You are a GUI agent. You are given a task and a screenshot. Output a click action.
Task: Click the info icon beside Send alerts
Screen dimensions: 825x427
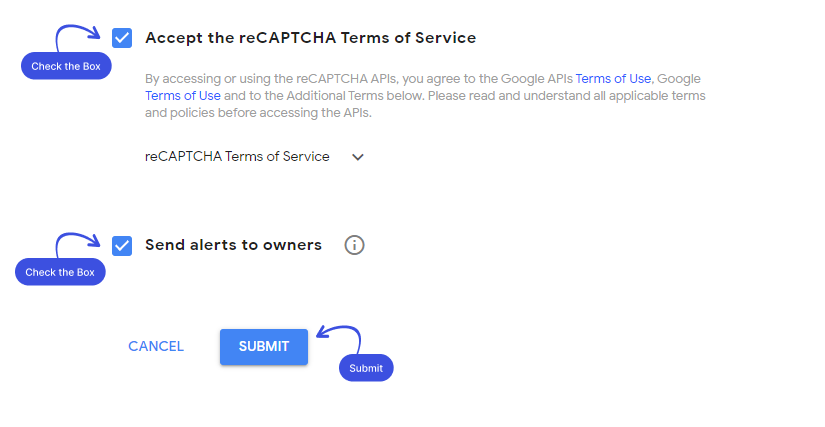[x=354, y=245]
